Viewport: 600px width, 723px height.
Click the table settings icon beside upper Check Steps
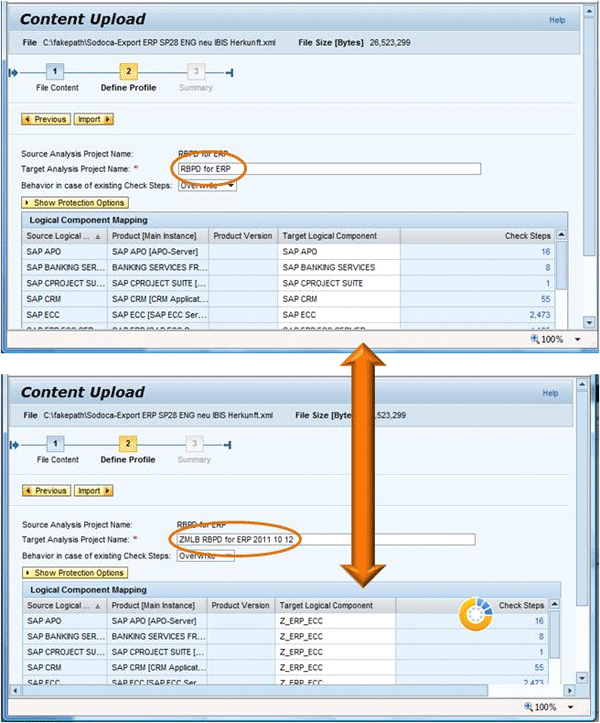[560, 236]
